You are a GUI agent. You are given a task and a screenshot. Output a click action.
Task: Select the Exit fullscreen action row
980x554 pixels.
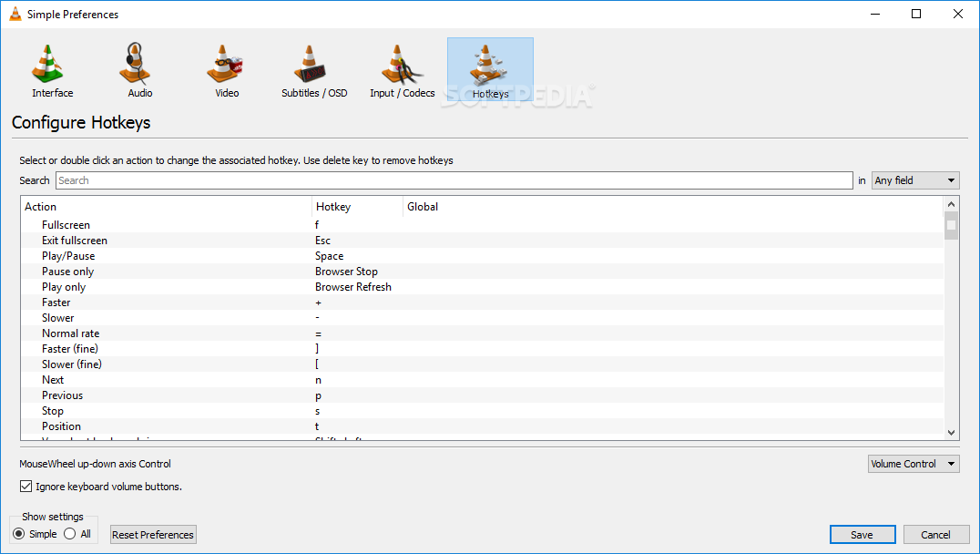pos(482,241)
